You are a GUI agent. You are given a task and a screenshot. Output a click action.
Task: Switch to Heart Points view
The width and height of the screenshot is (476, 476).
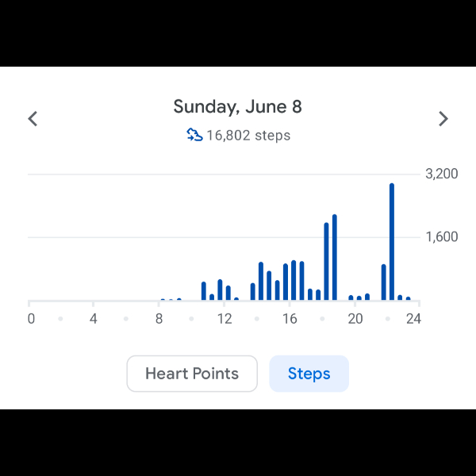[192, 374]
